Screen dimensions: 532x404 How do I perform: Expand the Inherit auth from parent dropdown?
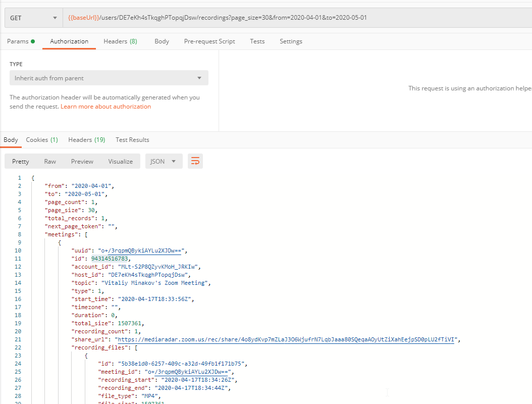coord(109,78)
